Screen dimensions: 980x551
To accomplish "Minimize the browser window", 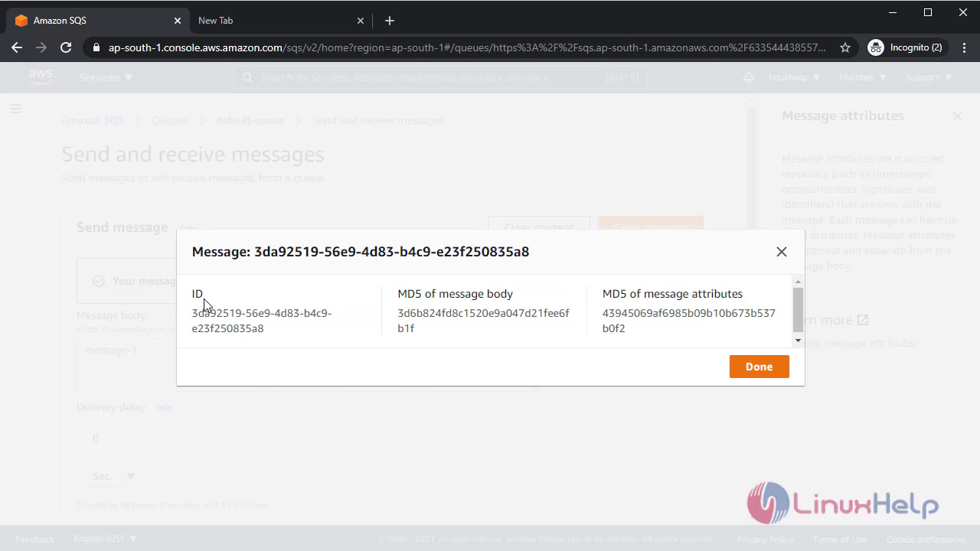I will click(893, 12).
